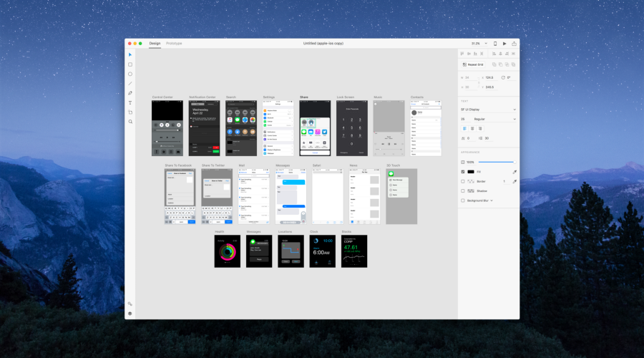644x358 pixels.
Task: Open the Regular font weight dropdown
Action: click(x=494, y=119)
